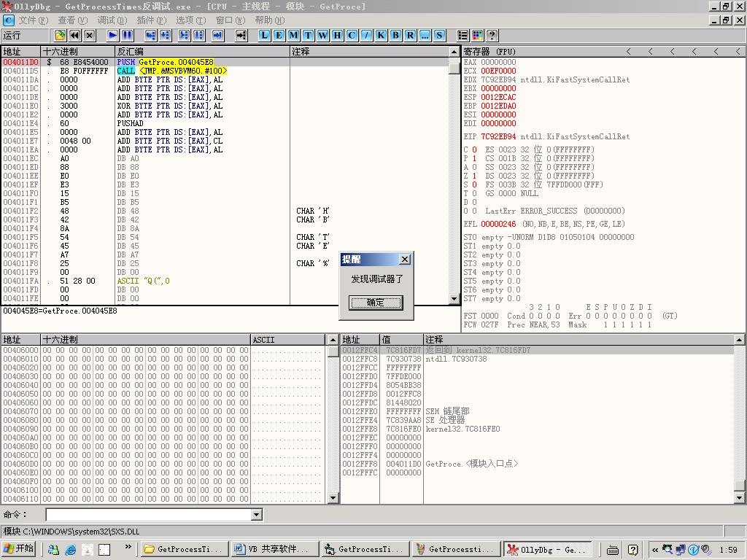
Task: Click the Open file toolbar icon
Action: (x=60, y=35)
